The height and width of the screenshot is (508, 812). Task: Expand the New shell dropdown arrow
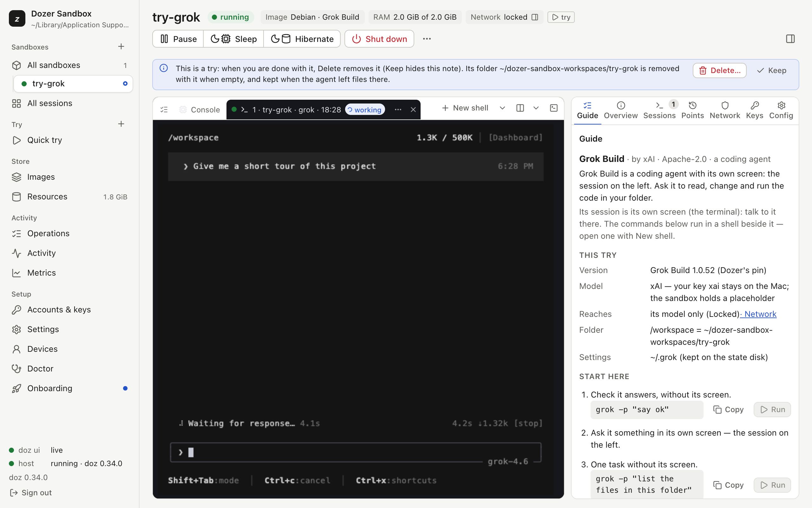pos(502,108)
